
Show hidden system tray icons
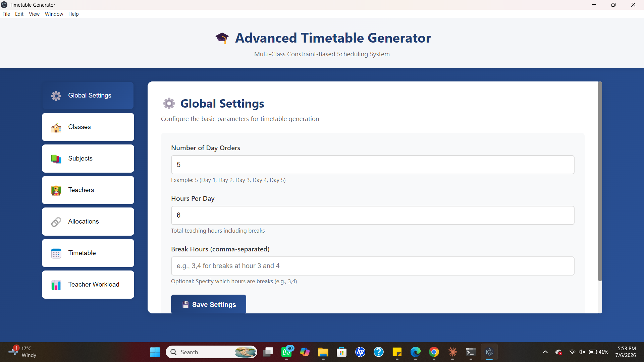[545, 352]
